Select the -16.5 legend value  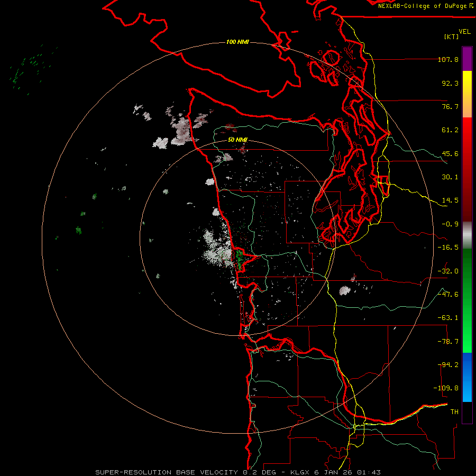pos(448,248)
